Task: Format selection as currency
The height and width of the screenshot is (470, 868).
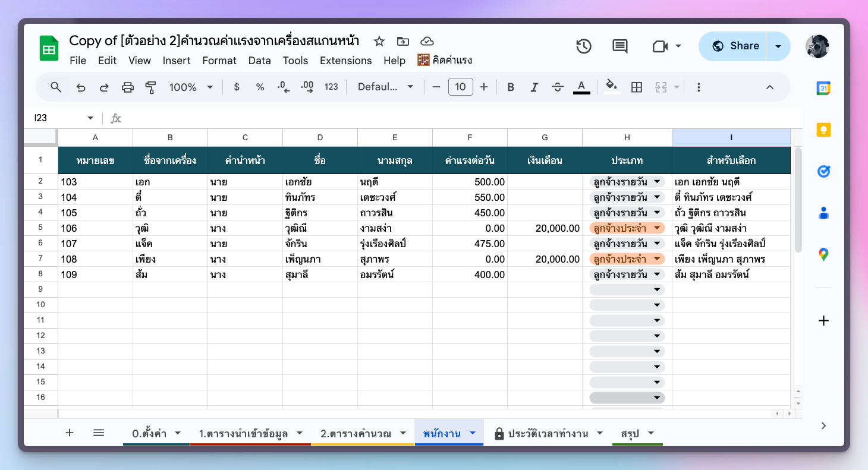Action: coord(236,87)
